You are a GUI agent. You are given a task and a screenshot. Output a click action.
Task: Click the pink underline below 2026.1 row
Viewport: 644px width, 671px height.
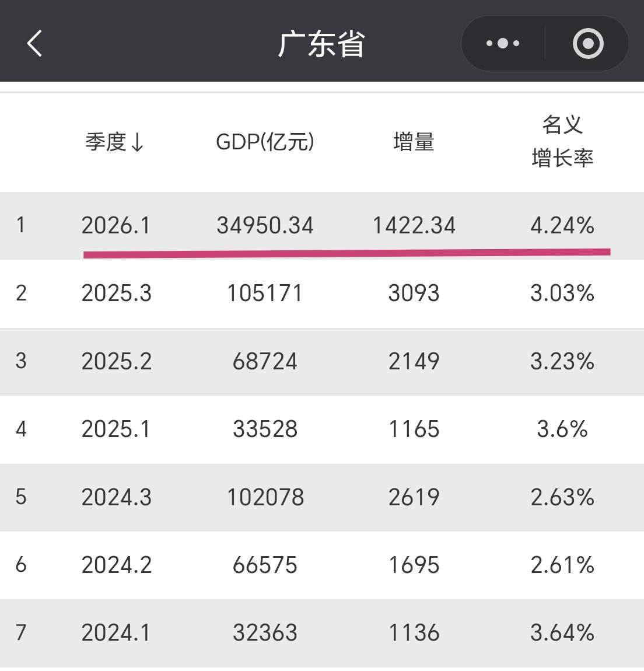point(347,252)
